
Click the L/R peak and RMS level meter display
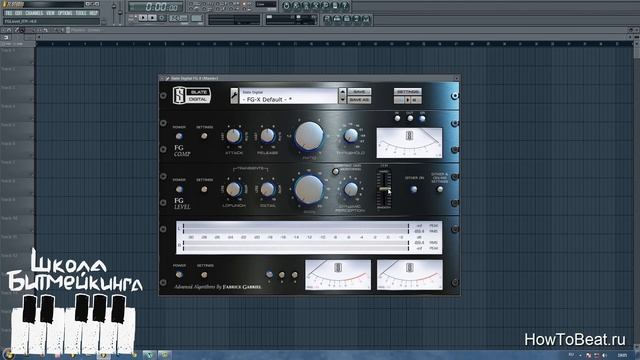[x=309, y=237]
